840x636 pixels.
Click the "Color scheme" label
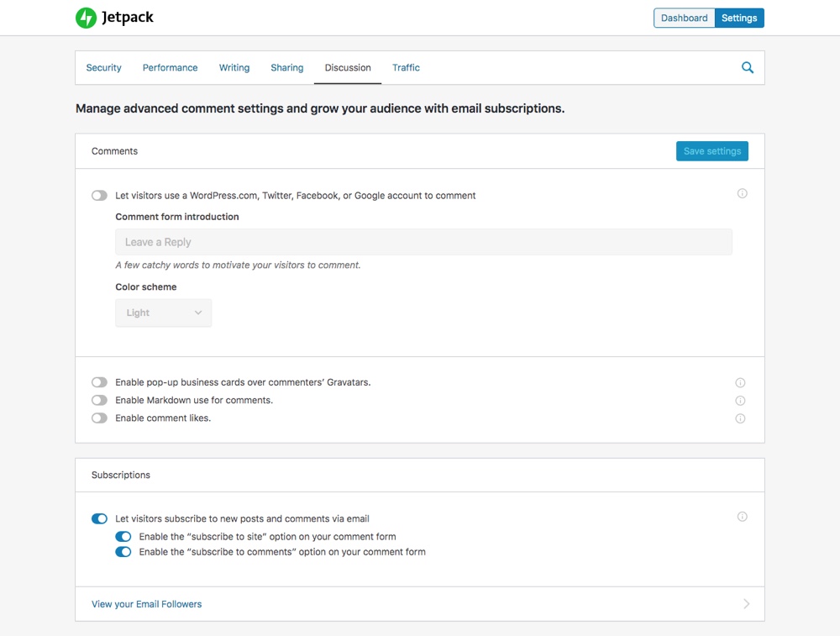(x=145, y=286)
